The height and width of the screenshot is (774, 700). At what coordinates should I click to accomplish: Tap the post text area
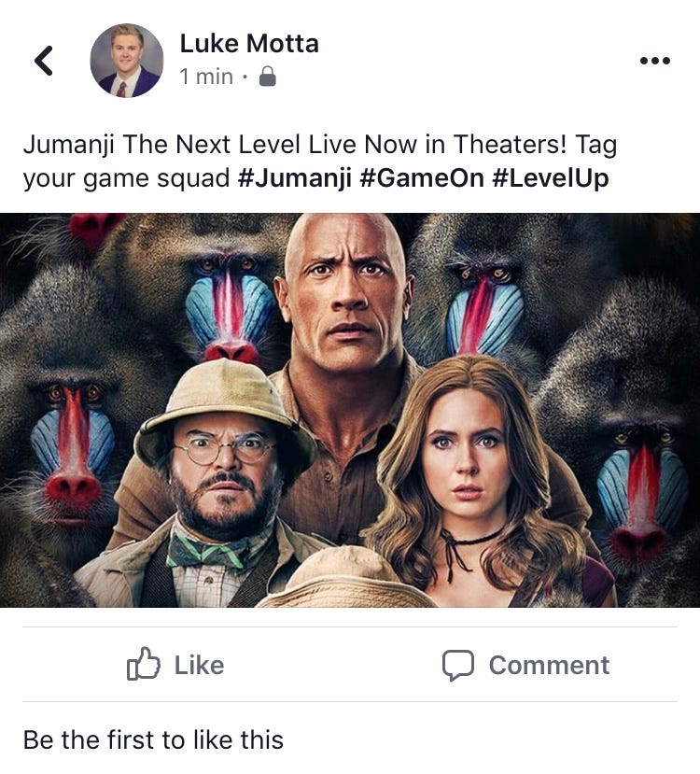(x=317, y=161)
